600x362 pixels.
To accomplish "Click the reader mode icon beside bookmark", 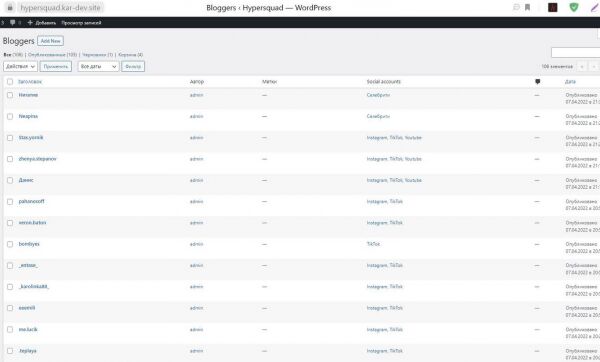I will tap(516, 7).
